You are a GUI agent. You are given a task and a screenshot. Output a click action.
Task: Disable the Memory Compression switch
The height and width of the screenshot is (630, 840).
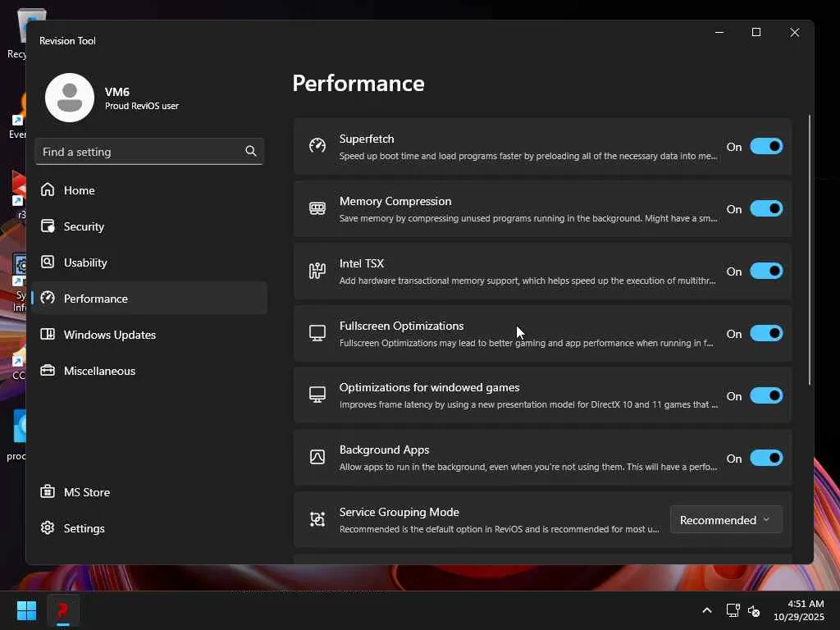point(766,208)
